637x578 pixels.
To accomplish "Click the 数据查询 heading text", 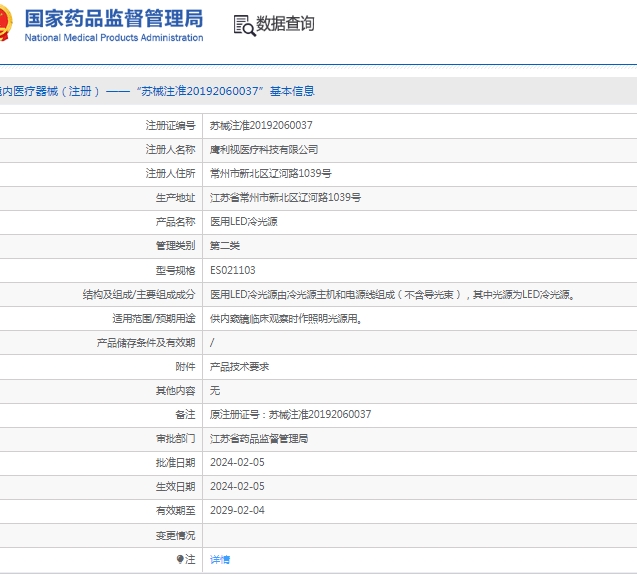I will tap(285, 24).
